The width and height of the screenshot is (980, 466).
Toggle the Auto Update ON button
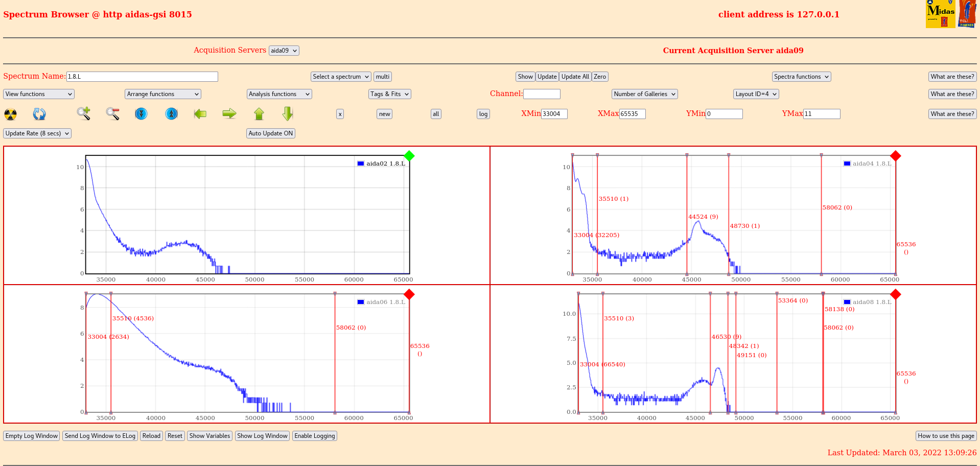click(x=271, y=133)
